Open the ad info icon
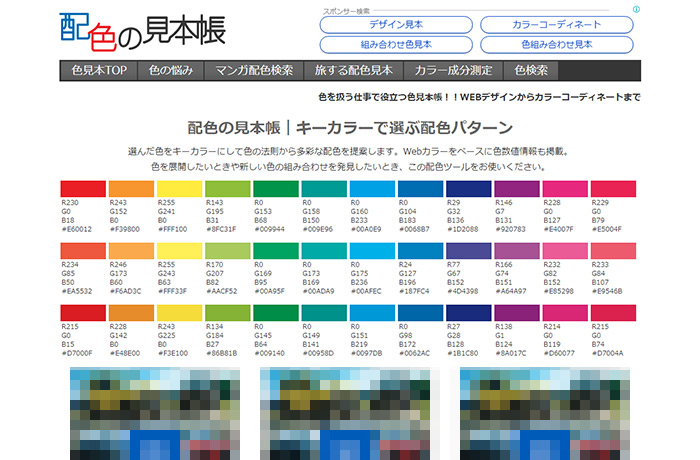This screenshot has height=460, width=700. point(636,9)
